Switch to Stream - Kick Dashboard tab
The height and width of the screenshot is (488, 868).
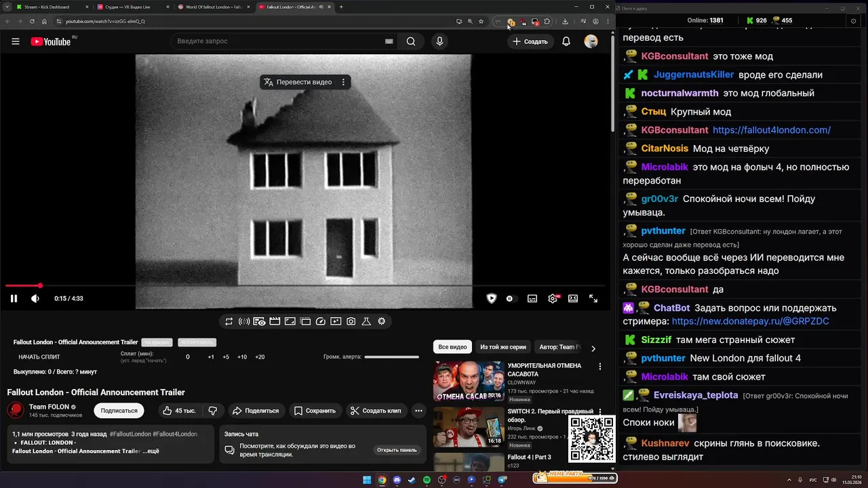(x=51, y=7)
